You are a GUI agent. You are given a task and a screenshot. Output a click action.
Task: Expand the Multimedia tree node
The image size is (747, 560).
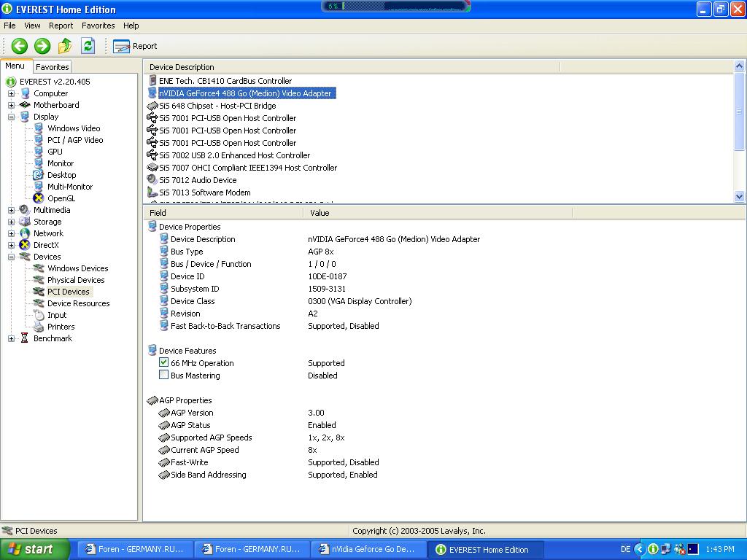[11, 211]
